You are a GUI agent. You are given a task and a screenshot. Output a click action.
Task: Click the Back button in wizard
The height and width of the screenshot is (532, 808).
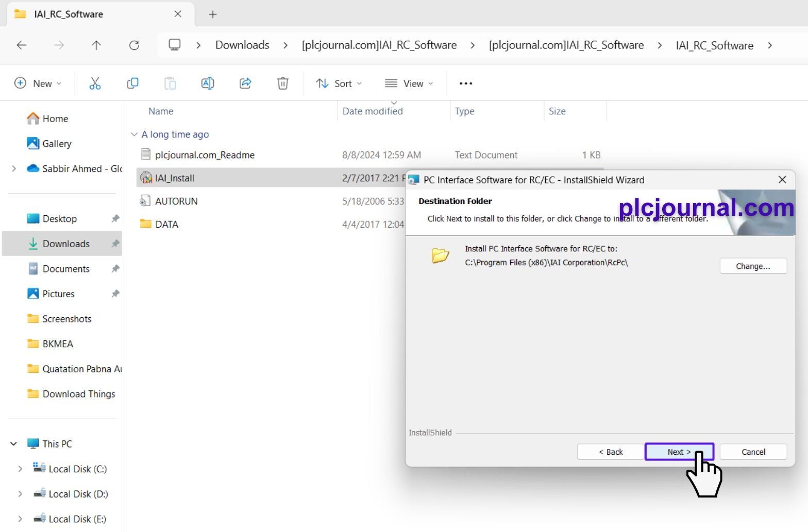point(611,452)
